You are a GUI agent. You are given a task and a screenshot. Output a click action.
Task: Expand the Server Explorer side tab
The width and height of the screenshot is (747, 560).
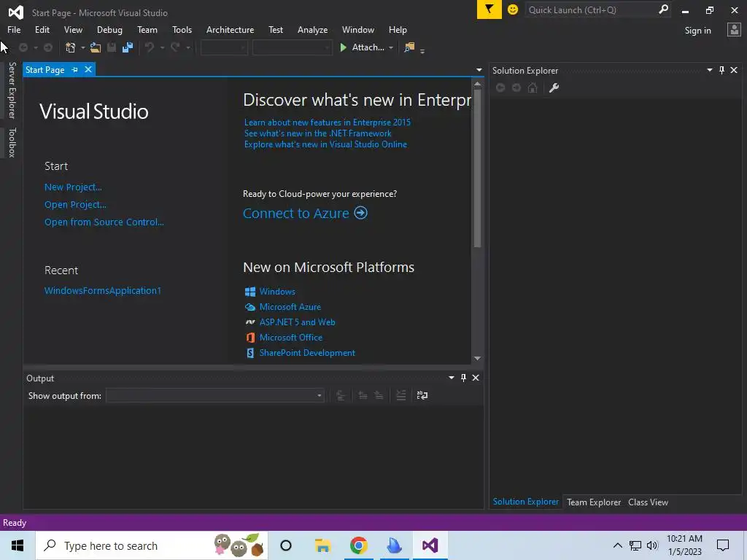[12, 90]
